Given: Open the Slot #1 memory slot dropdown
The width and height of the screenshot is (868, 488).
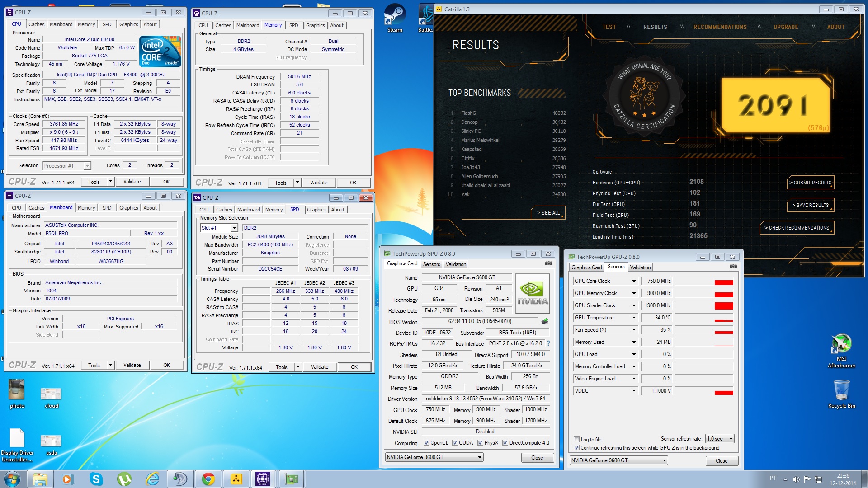Looking at the screenshot, I should (219, 228).
